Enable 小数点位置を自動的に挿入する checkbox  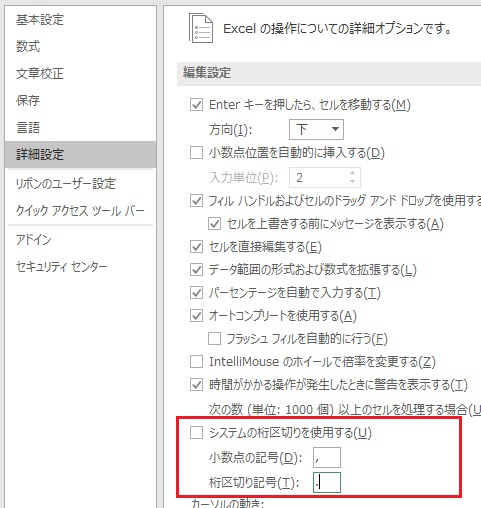tap(196, 153)
